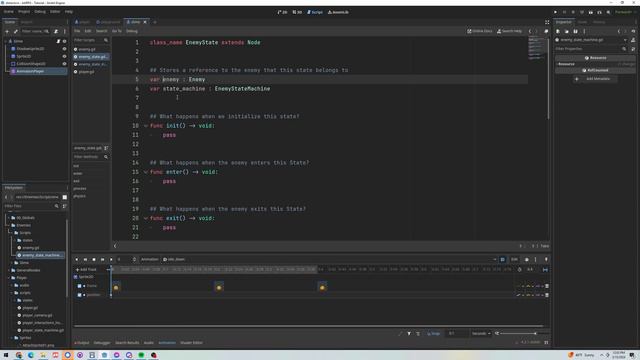The width and height of the screenshot is (640, 360).
Task: Open the Debug menu in top menu bar
Action: click(40, 12)
